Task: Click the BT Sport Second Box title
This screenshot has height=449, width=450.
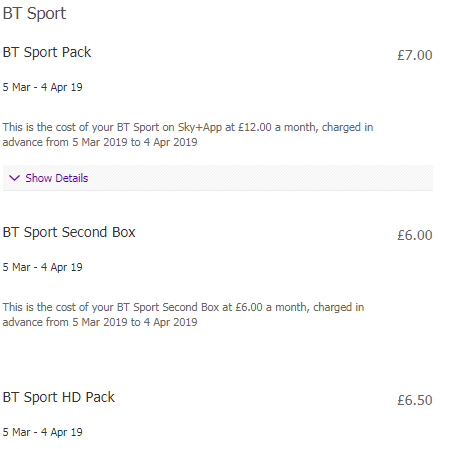Action: (69, 232)
